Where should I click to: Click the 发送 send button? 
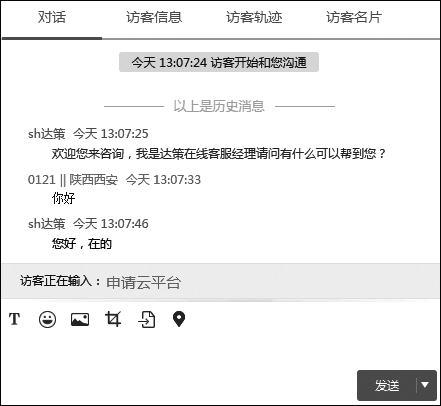coord(387,385)
